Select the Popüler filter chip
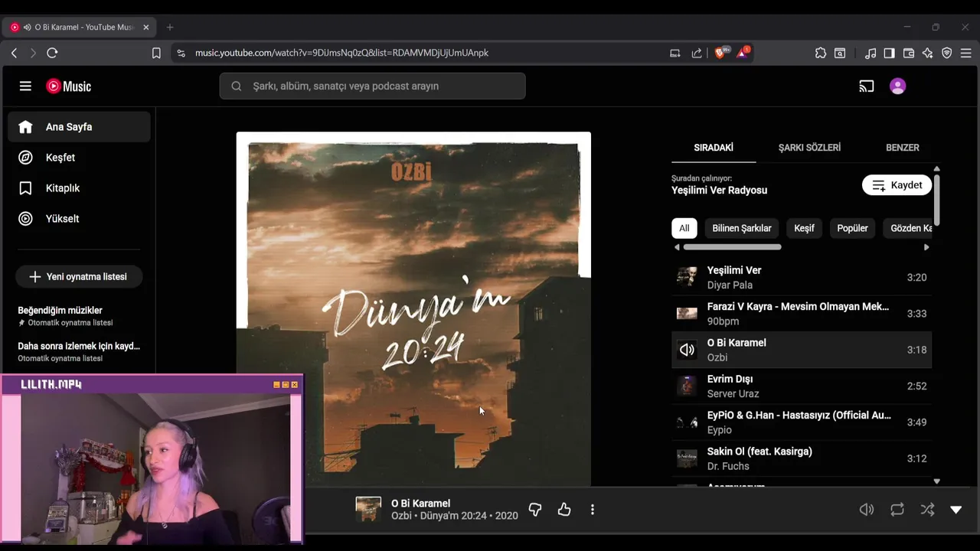 [852, 228]
